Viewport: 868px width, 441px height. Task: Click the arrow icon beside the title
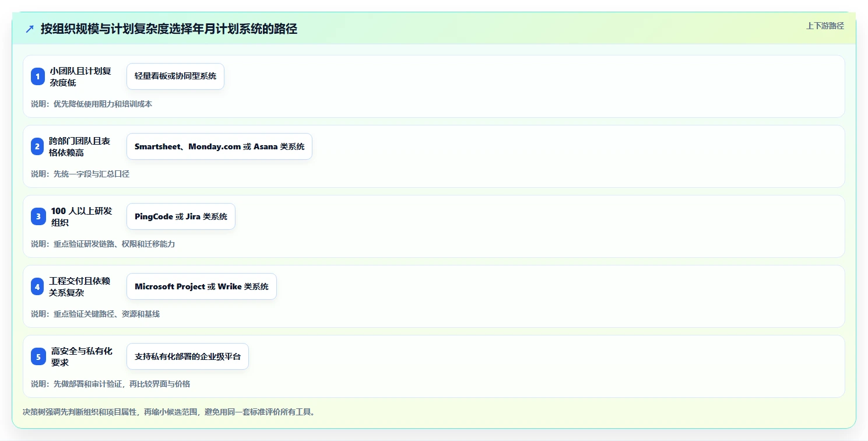coord(29,29)
